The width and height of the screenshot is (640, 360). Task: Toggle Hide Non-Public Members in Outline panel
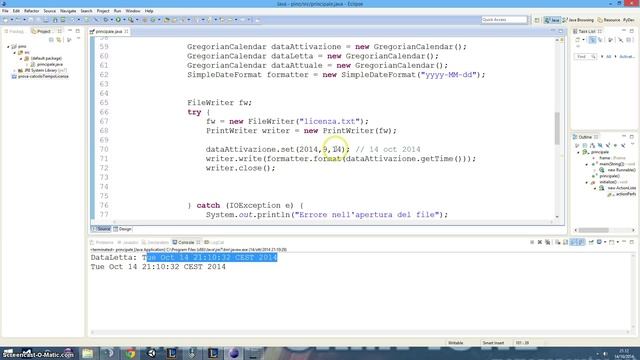coord(616,145)
